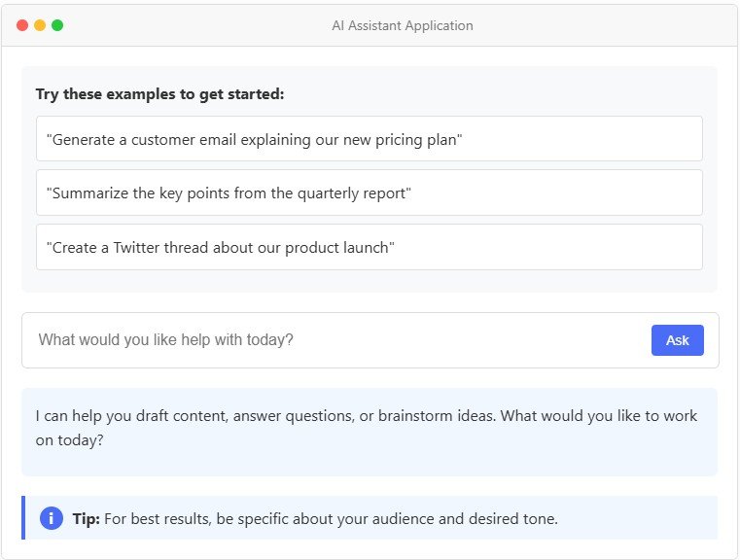
Task: Click the blue accent bar on the Tip banner
Action: click(x=23, y=518)
